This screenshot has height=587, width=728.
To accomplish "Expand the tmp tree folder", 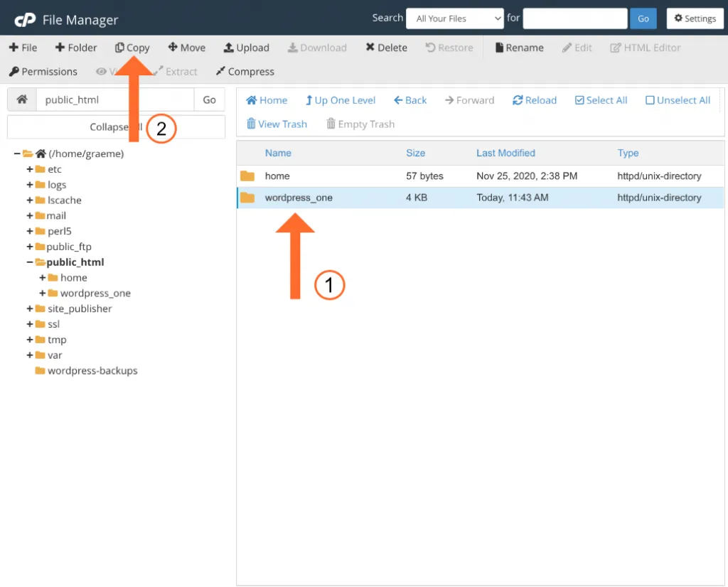I will 30,339.
